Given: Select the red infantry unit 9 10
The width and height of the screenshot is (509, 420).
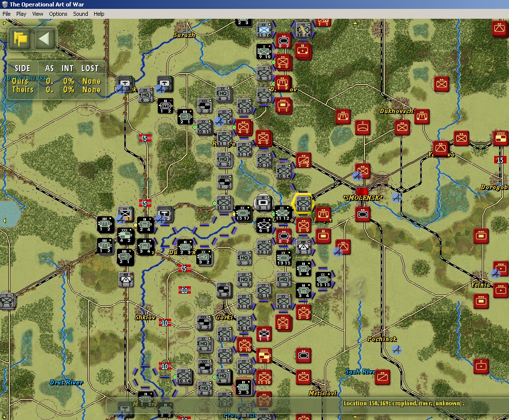Looking at the screenshot, I should pyautogui.click(x=245, y=344).
